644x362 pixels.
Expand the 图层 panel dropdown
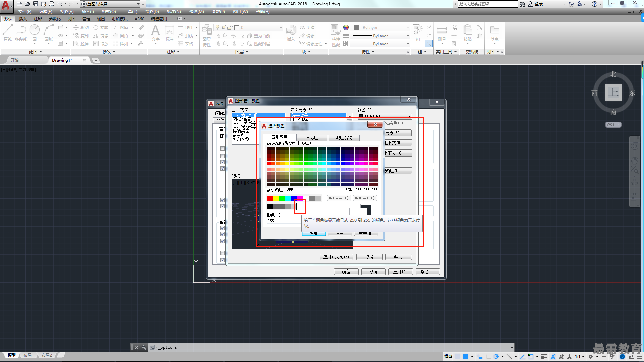coord(242,52)
